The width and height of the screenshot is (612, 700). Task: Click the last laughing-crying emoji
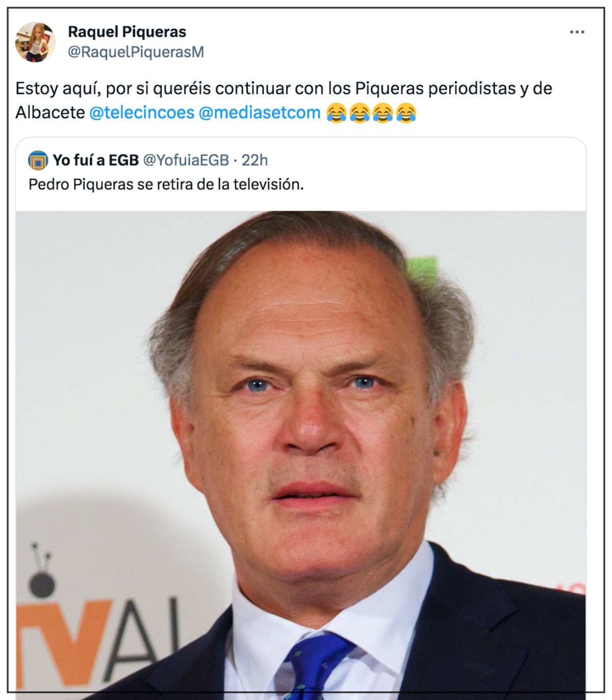coord(406,113)
